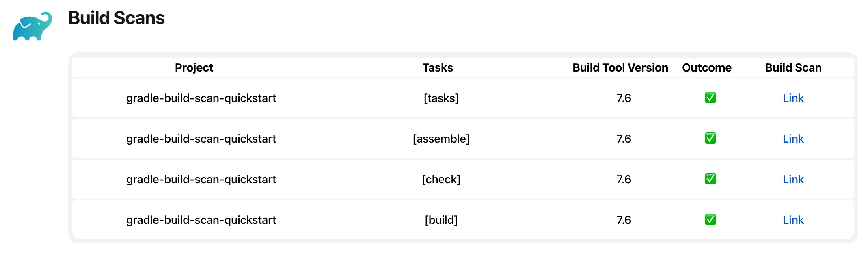
Task: Click the Gradle elephant logo
Action: click(32, 26)
